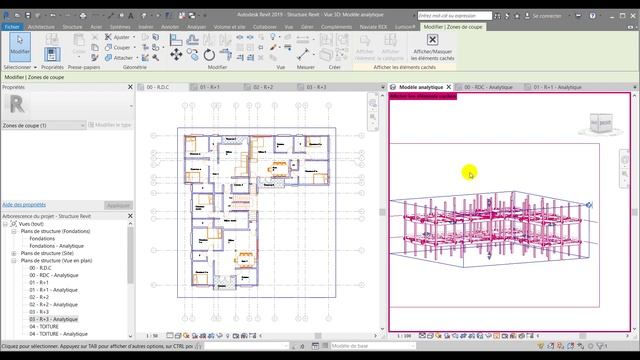This screenshot has width=640, height=360.
Task: Close the Arborescence du projet panel
Action: pos(130,216)
